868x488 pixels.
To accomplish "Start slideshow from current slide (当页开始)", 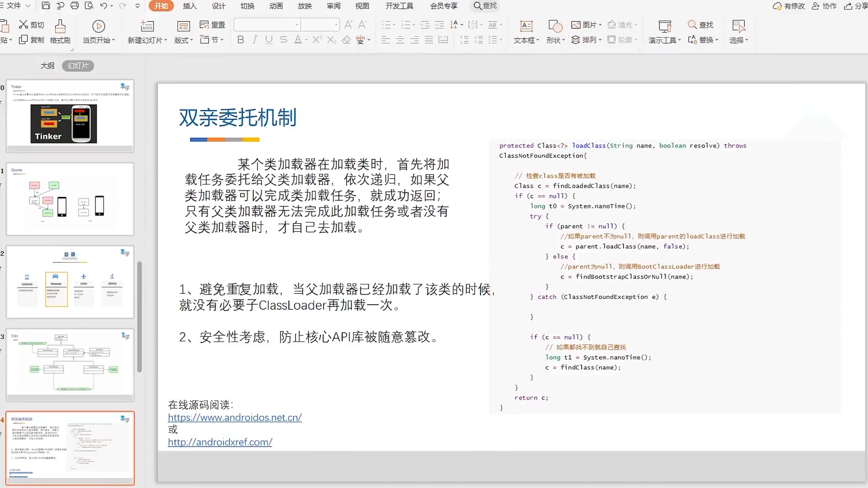I will (99, 26).
